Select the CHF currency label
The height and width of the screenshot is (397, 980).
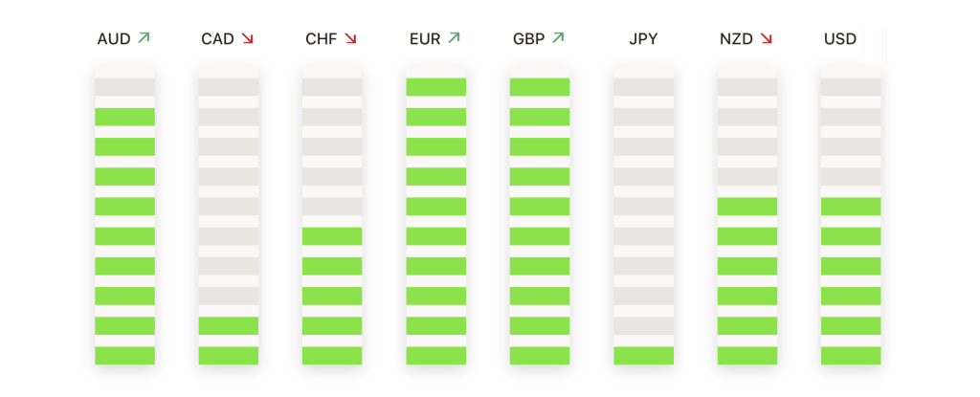coord(321,39)
